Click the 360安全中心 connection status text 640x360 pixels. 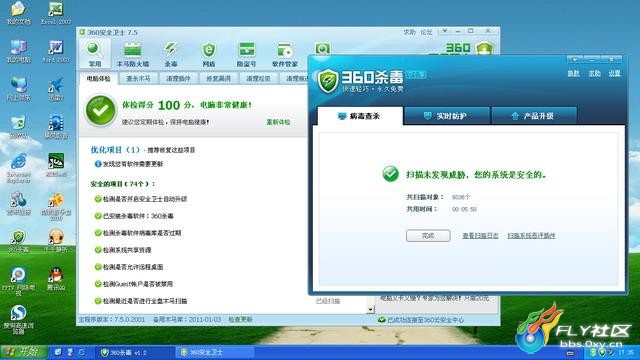coord(425,320)
